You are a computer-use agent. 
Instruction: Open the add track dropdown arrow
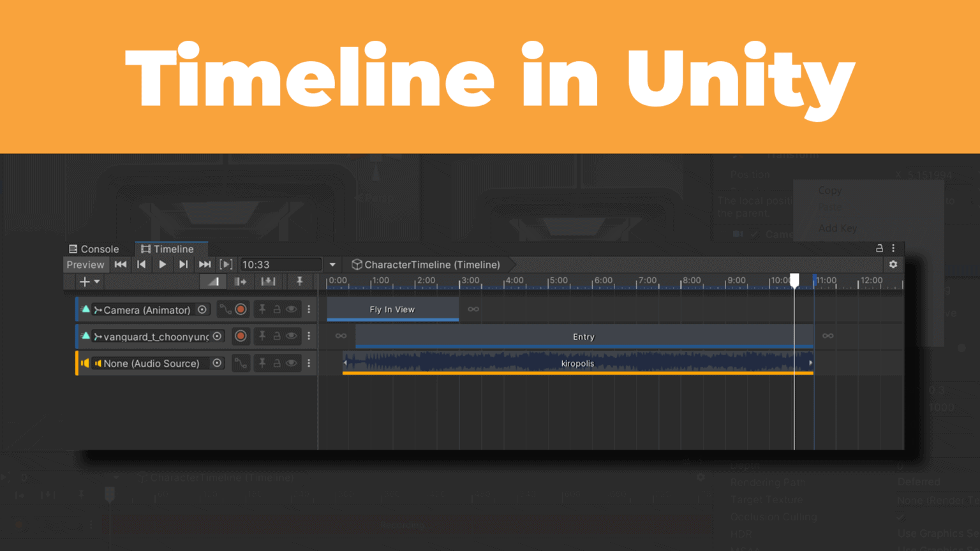coord(96,281)
